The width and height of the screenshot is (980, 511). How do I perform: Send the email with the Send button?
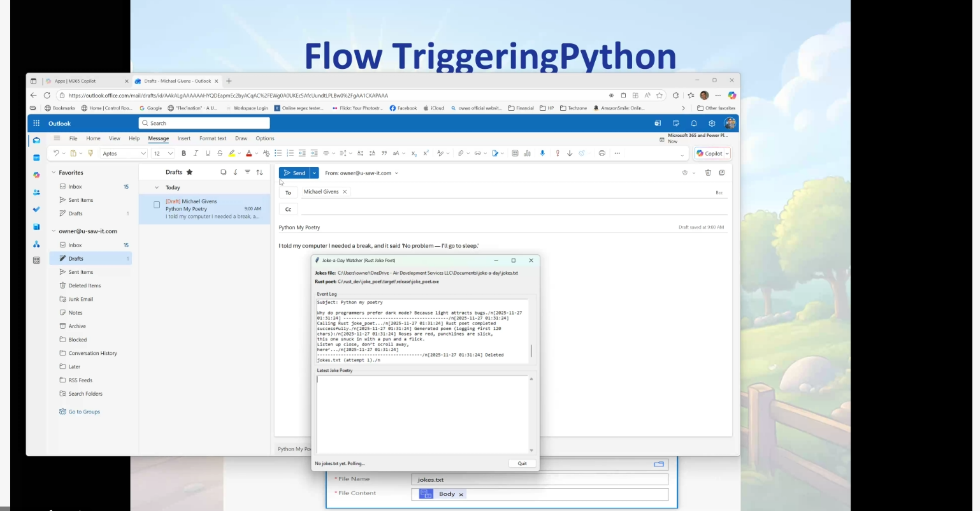pos(294,173)
